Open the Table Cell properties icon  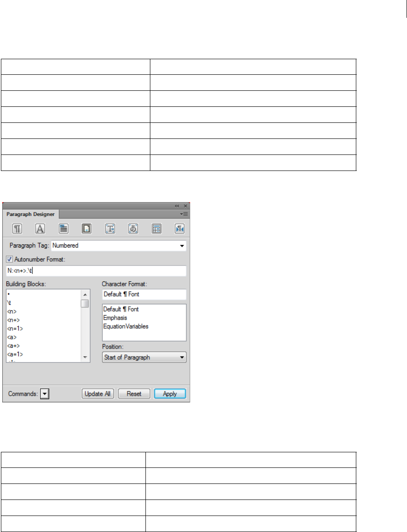(x=157, y=229)
